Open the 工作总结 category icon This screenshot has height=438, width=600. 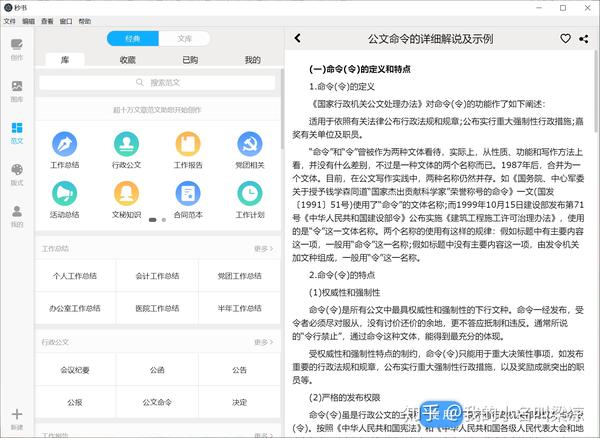tap(64, 144)
